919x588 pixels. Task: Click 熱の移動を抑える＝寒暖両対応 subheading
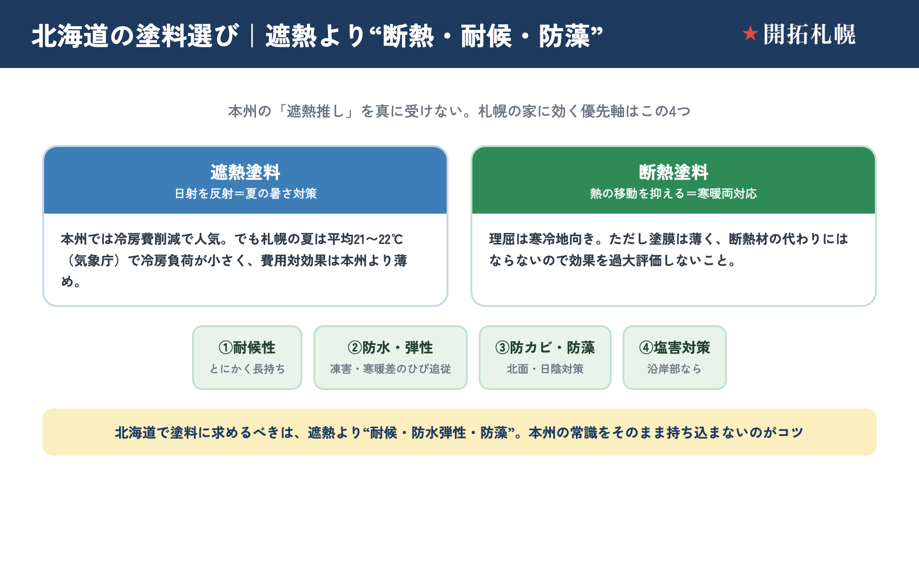[x=674, y=193]
